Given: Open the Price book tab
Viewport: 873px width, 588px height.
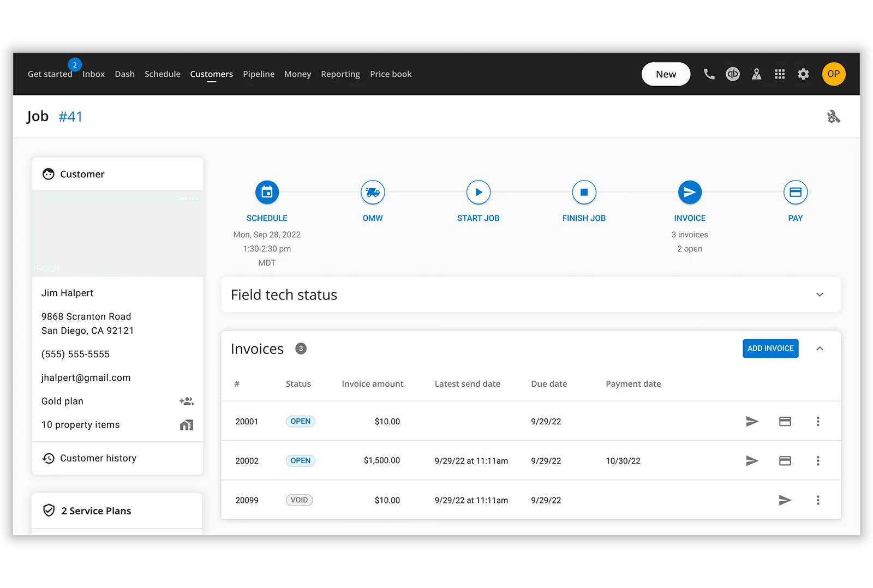Looking at the screenshot, I should (391, 74).
